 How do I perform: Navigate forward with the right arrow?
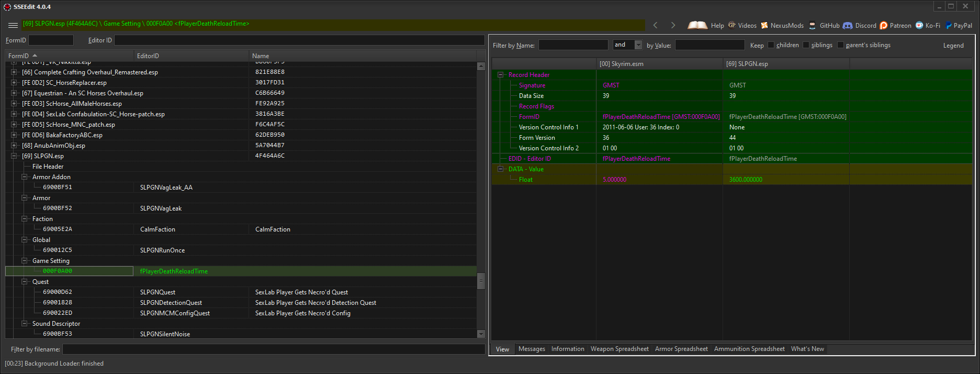pos(673,25)
